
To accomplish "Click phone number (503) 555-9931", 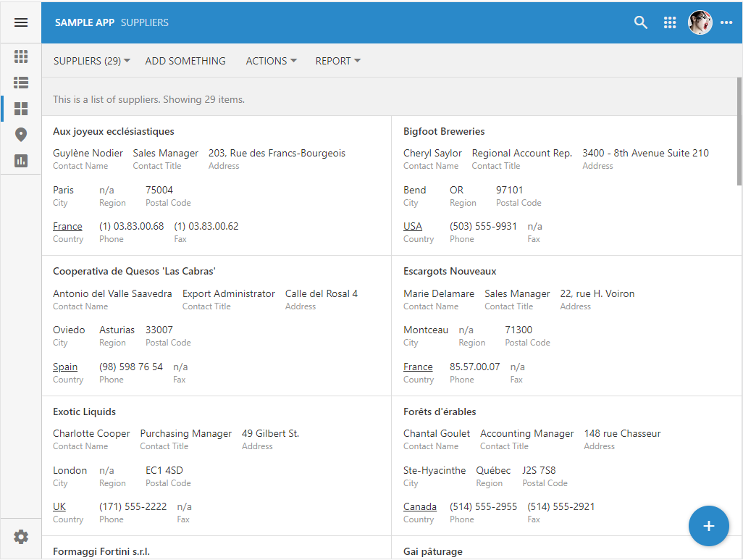I will click(483, 226).
